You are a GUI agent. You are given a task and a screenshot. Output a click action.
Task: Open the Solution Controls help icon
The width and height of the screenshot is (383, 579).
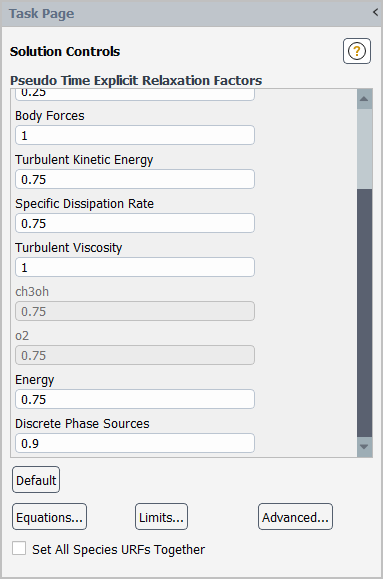coord(356,51)
